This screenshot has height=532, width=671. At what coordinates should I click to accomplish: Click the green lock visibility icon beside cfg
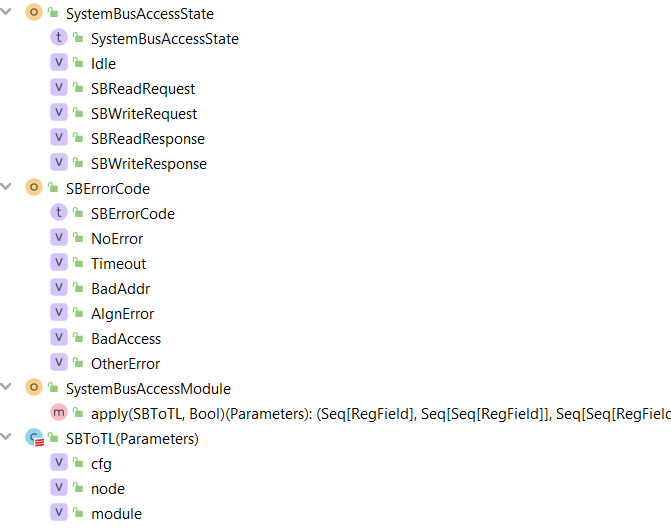click(78, 462)
